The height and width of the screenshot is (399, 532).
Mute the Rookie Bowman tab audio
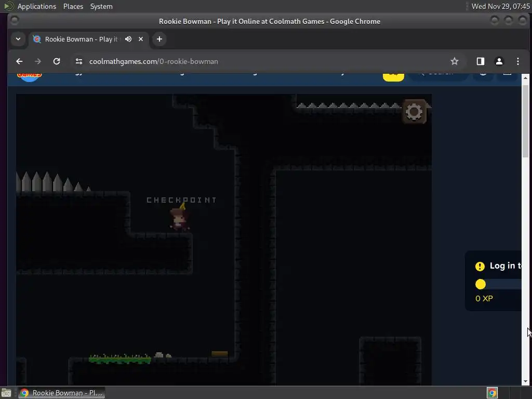pos(128,39)
